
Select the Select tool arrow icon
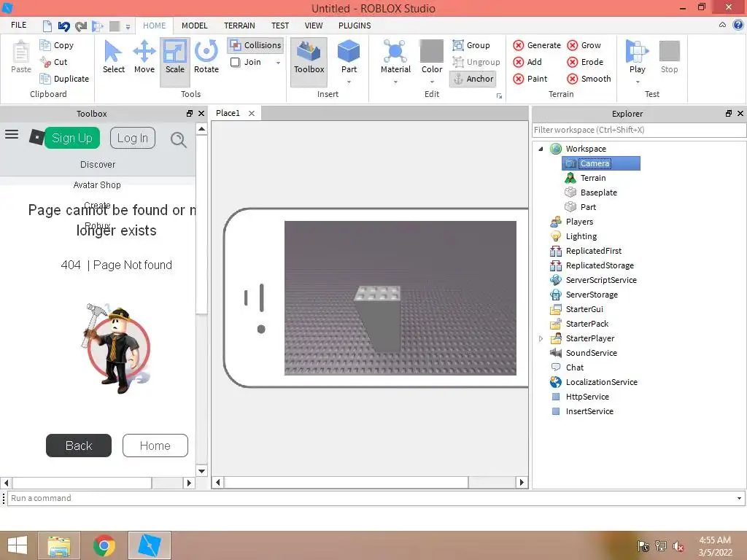click(113, 52)
